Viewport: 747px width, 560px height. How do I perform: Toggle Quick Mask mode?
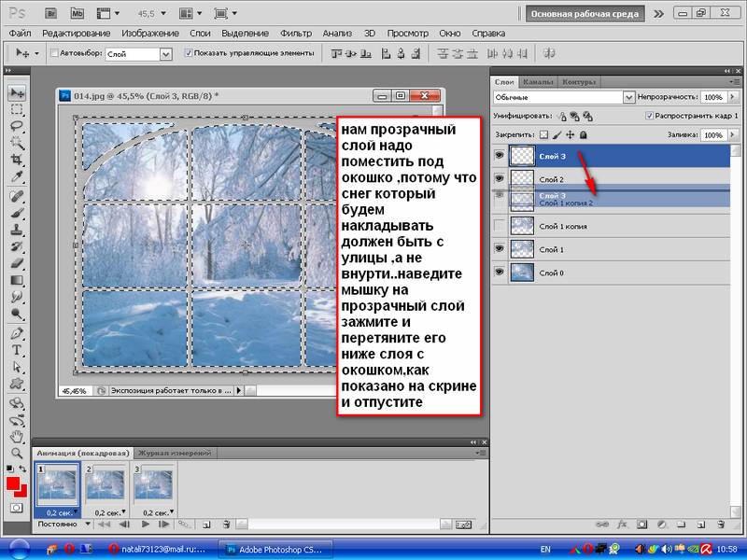pyautogui.click(x=16, y=508)
